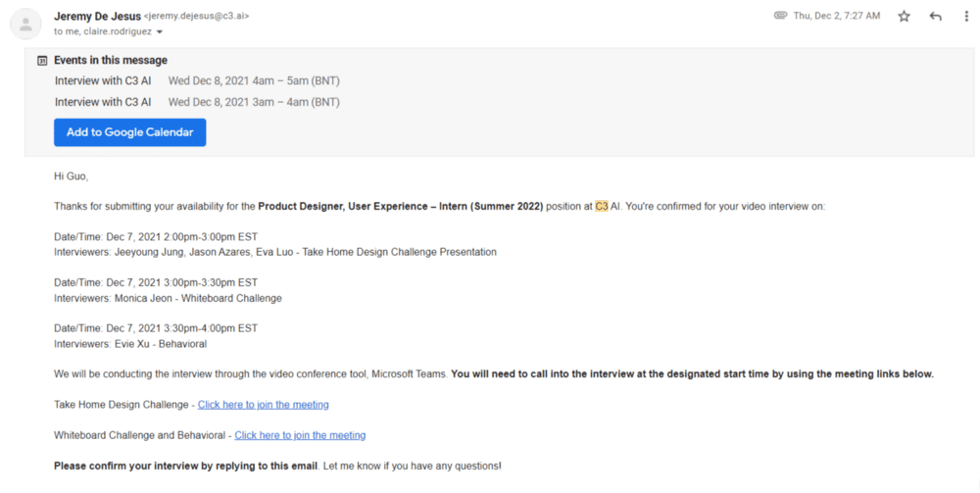The height and width of the screenshot is (493, 980).
Task: Click the Dec 7, 2021 3:00pm-3:30pm EST line
Action: coord(156,282)
